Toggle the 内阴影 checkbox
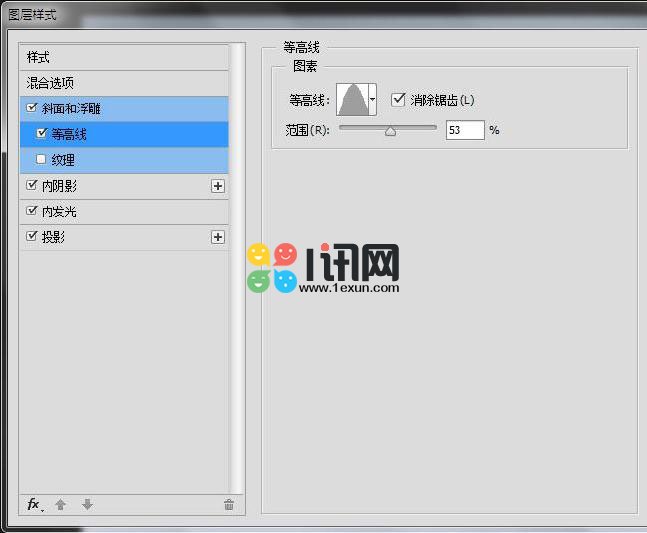 (31, 185)
